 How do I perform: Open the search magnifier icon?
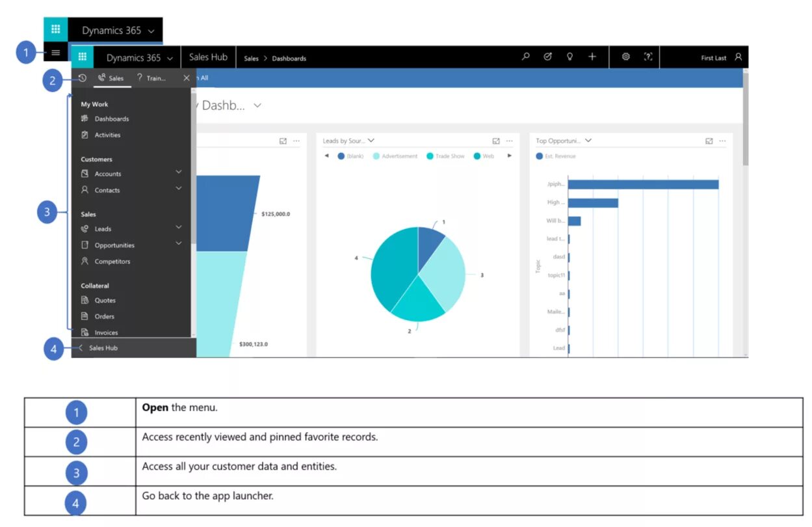(526, 57)
